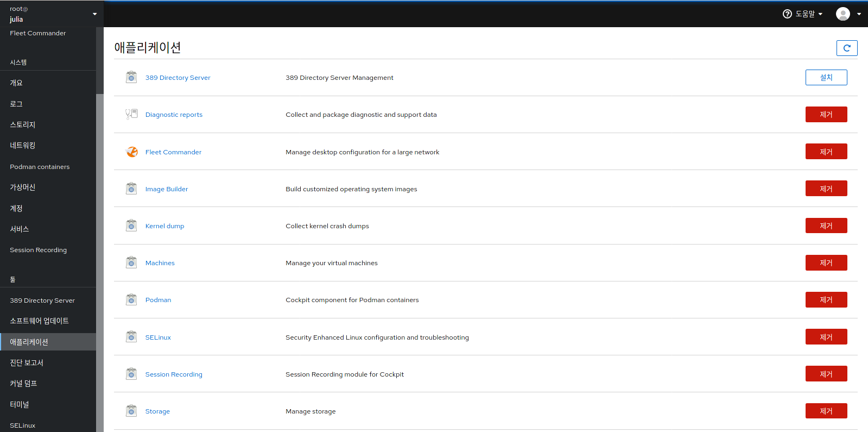868x432 pixels.
Task: Click the sidebar vertical scrollbar
Action: (x=99, y=262)
